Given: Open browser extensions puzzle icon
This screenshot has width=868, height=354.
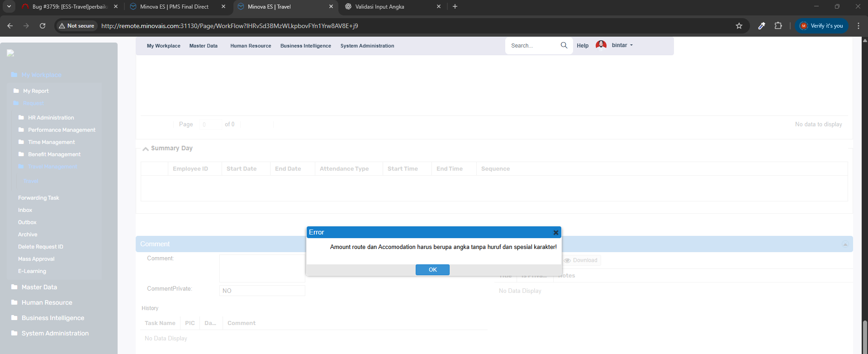Looking at the screenshot, I should point(778,26).
